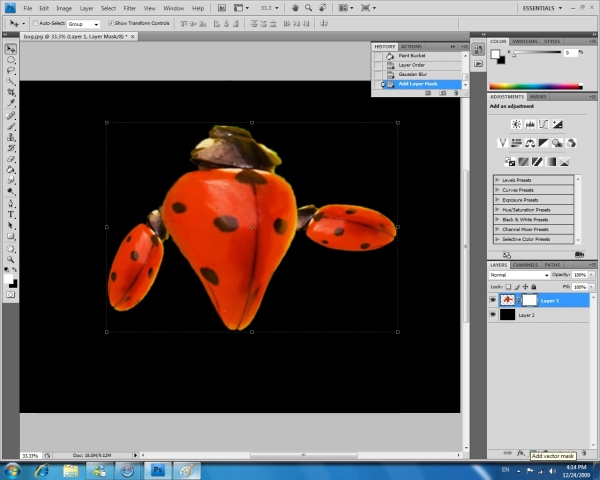Expand Hue/Saturation Presets
Screen dimensions: 600x480
click(x=497, y=209)
